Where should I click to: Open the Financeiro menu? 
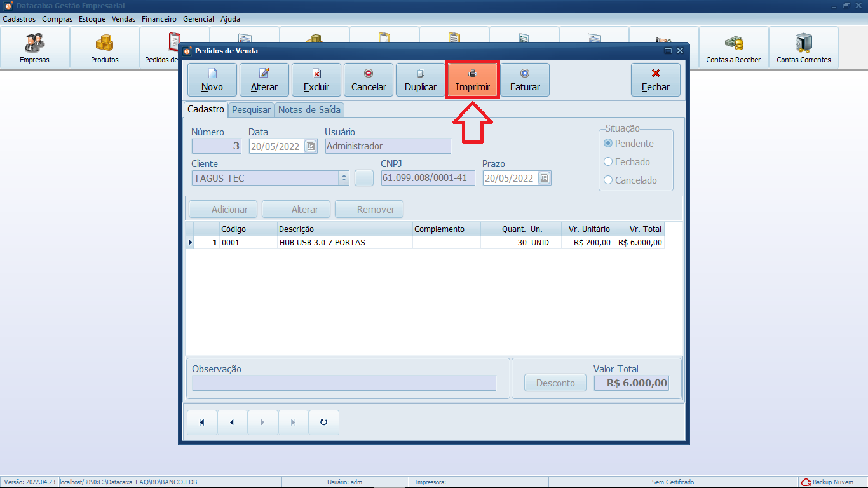tap(159, 19)
